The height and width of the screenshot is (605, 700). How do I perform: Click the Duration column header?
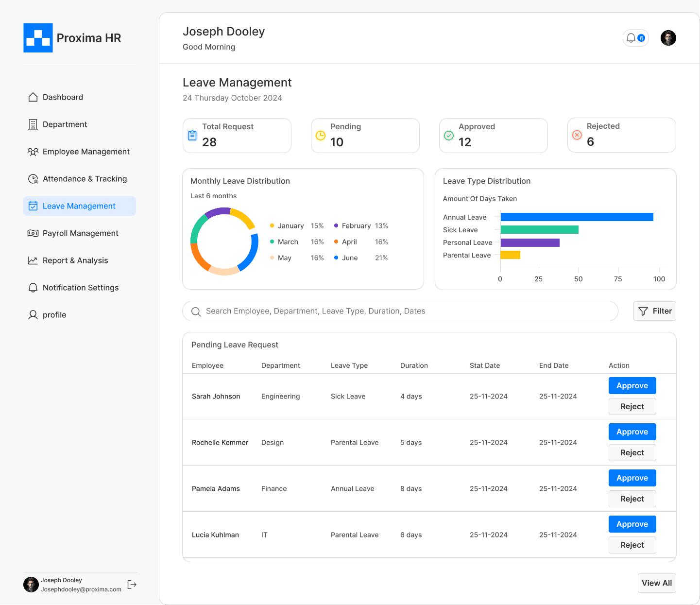click(x=414, y=365)
